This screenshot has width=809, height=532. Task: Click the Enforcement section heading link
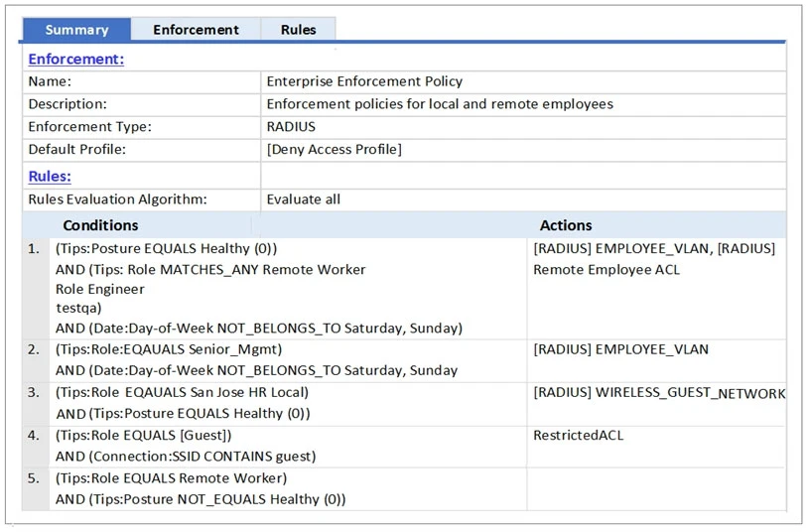pyautogui.click(x=75, y=59)
